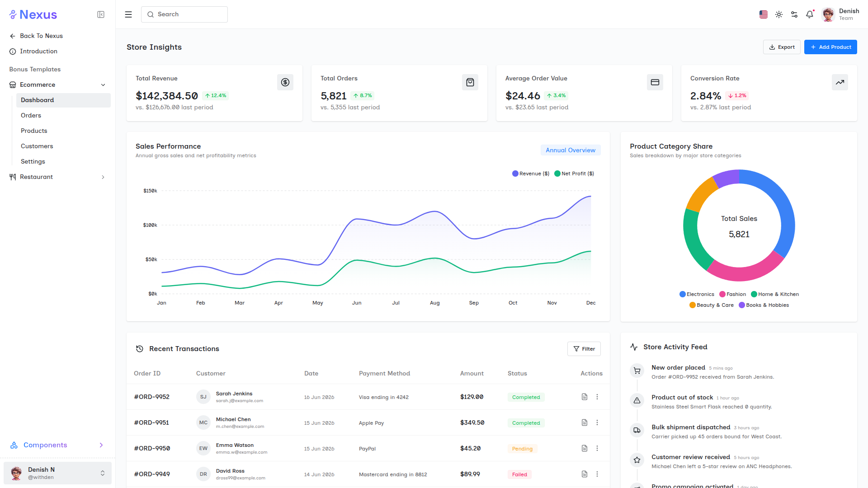The image size is (868, 488).
Task: Toggle Fashion category in donut legend
Action: [733, 294]
